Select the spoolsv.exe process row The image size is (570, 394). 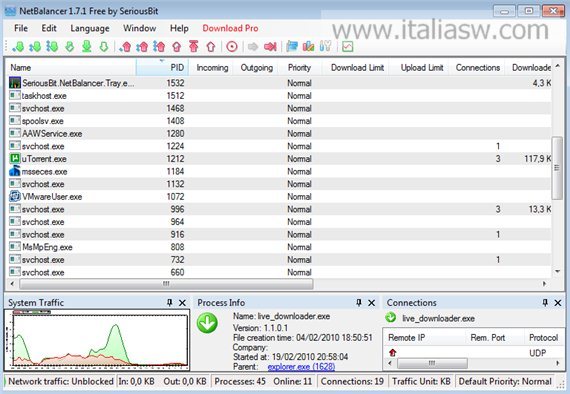(x=279, y=121)
